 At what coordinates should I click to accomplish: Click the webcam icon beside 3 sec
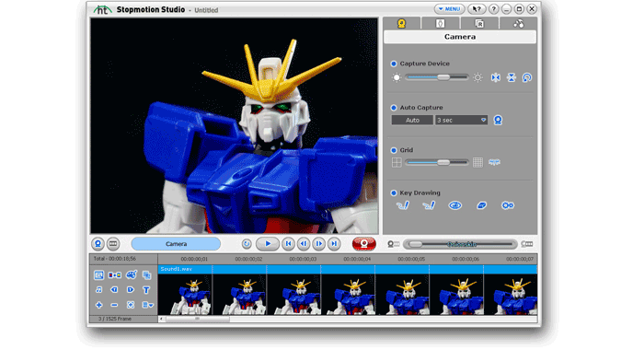498,120
